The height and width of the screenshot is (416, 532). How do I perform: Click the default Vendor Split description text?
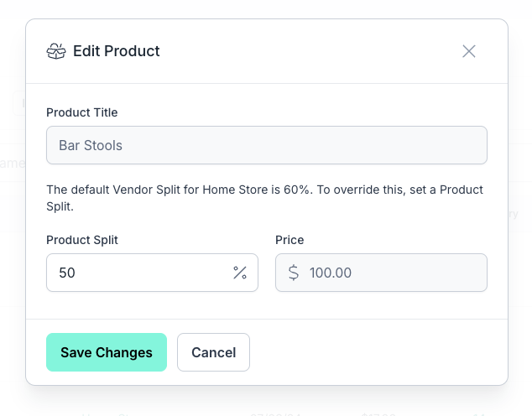click(x=264, y=198)
